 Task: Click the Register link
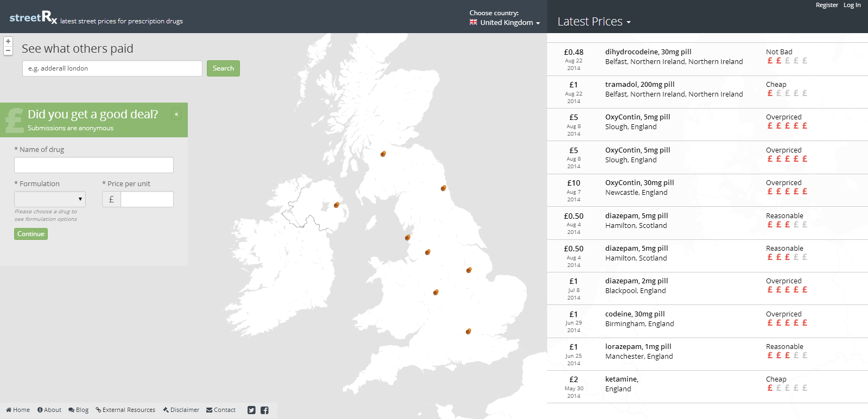[x=827, y=5]
